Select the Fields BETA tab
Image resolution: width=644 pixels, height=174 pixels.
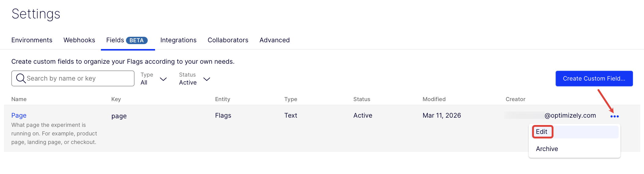[x=127, y=40]
